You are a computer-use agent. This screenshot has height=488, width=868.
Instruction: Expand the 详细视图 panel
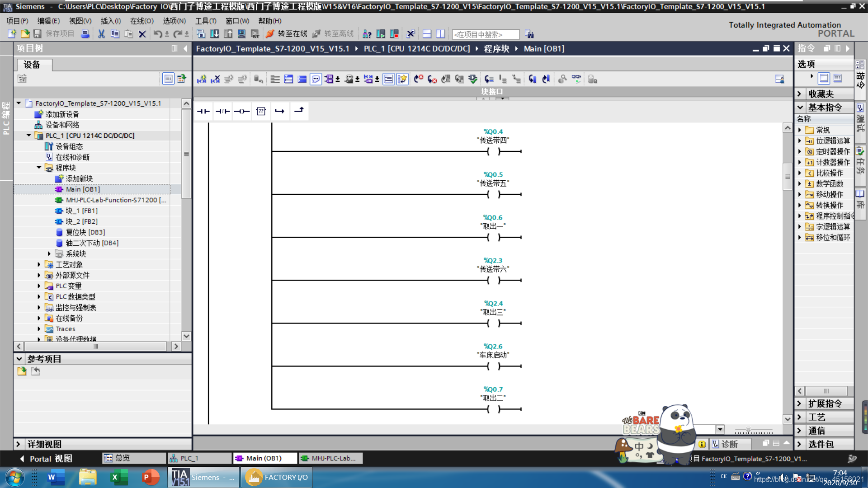[x=18, y=444]
